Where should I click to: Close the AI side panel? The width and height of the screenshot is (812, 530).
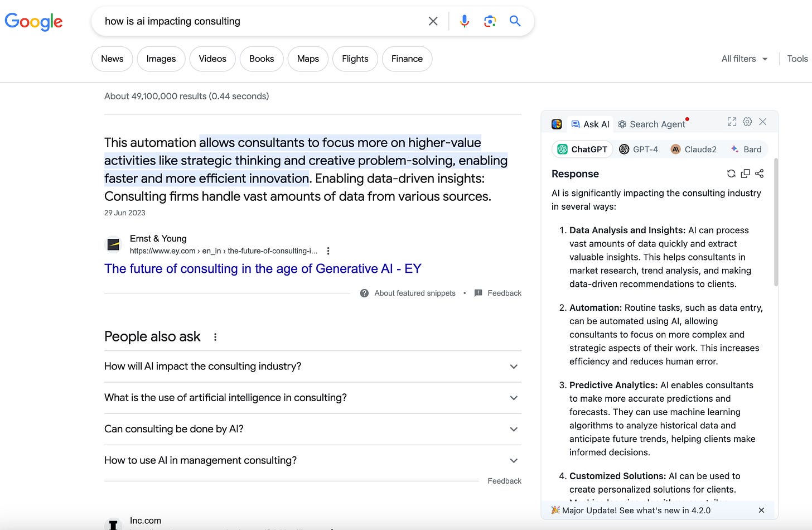click(763, 122)
